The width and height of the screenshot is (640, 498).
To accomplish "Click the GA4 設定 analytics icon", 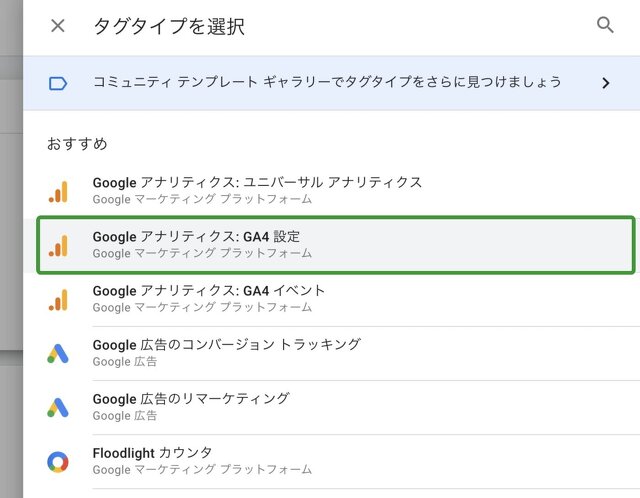I will click(x=58, y=245).
